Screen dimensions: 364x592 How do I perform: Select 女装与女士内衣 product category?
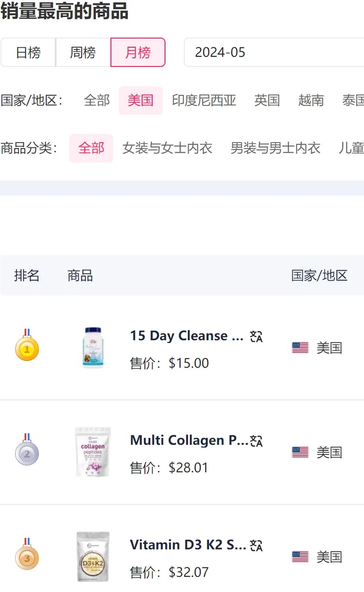coord(167,148)
